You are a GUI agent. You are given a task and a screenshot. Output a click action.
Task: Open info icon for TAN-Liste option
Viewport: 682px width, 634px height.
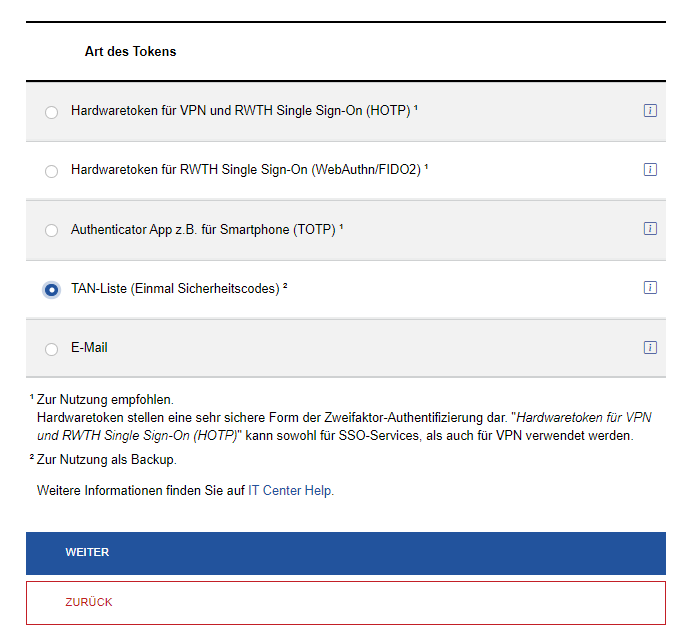point(650,288)
